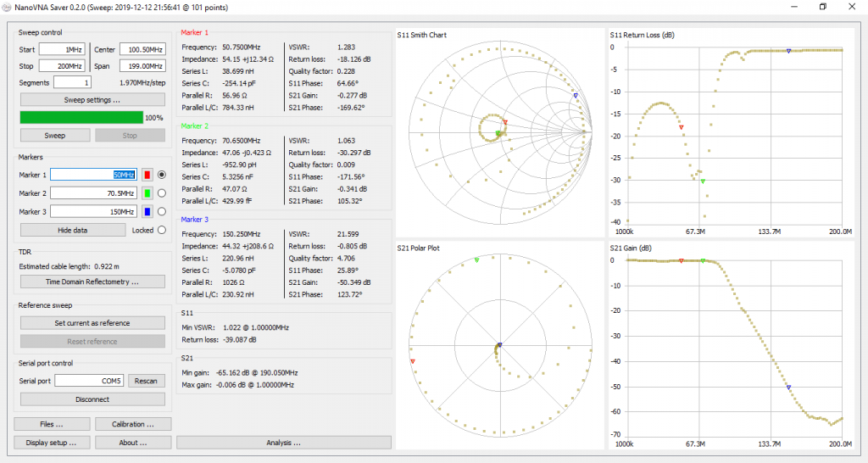Click the S21 Polar Plot title

pyautogui.click(x=418, y=248)
